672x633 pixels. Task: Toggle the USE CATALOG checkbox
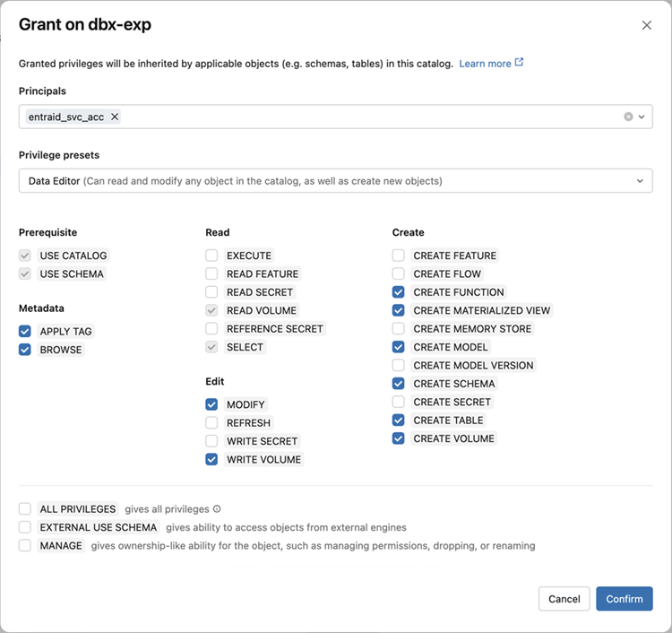coord(25,256)
